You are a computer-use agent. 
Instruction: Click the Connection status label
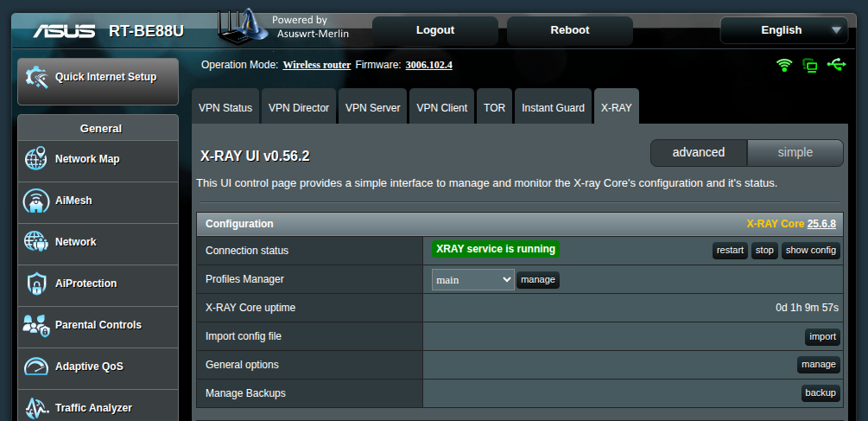pyautogui.click(x=247, y=251)
